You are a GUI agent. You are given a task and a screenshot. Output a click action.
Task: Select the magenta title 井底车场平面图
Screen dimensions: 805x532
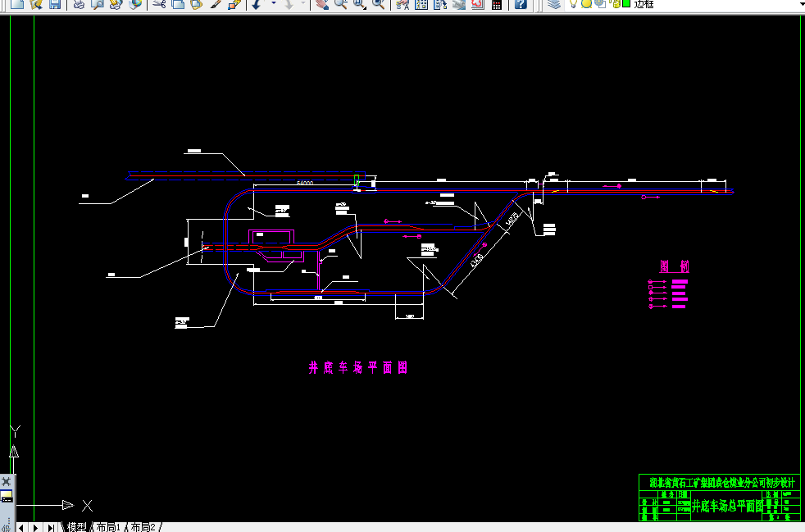tap(358, 368)
